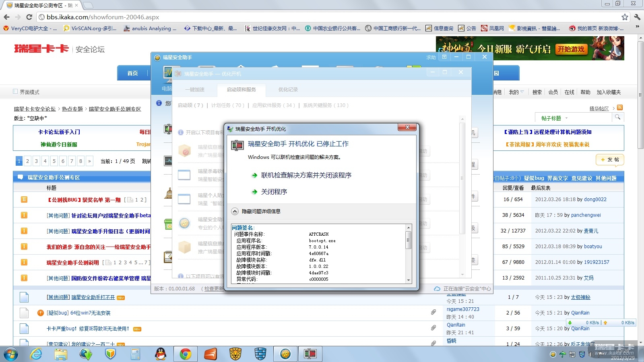The width and height of the screenshot is (644, 362).
Task: Open the 瑞星安全助手 title bar menu dropdown
Action: (x=444, y=57)
